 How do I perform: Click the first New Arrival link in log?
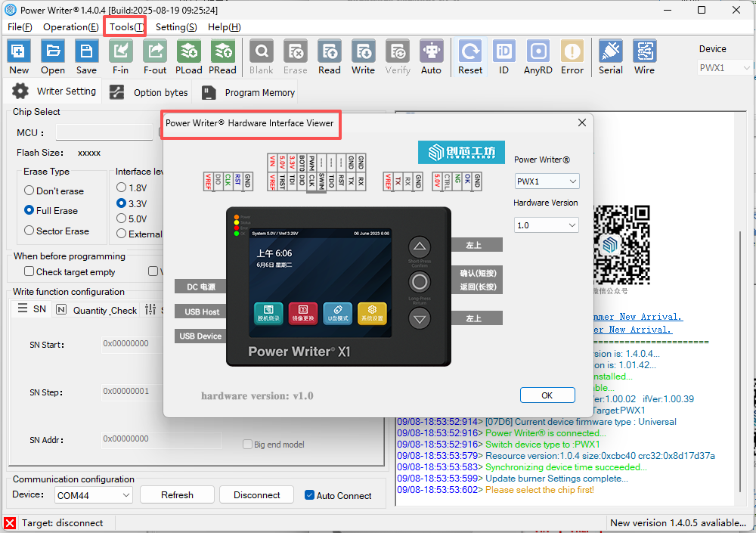[x=638, y=317]
